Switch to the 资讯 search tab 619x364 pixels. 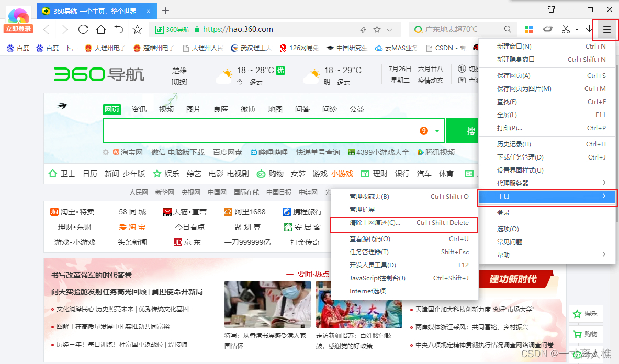[139, 110]
